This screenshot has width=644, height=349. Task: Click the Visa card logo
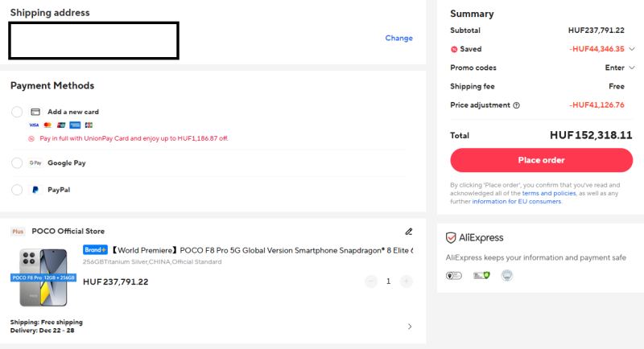[x=34, y=125]
